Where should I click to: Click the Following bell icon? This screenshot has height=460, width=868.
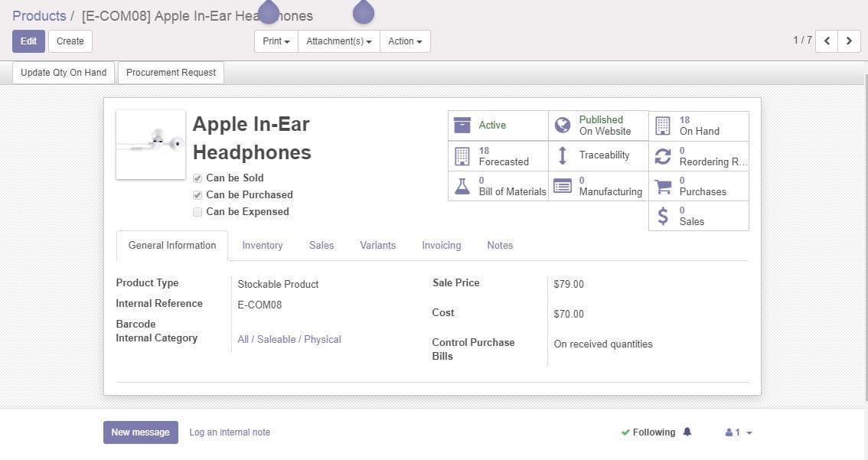(687, 432)
